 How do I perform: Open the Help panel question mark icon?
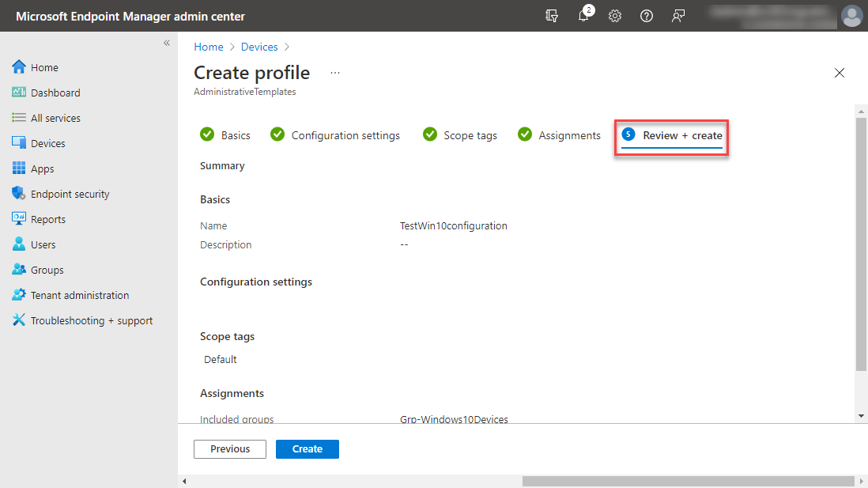(647, 16)
